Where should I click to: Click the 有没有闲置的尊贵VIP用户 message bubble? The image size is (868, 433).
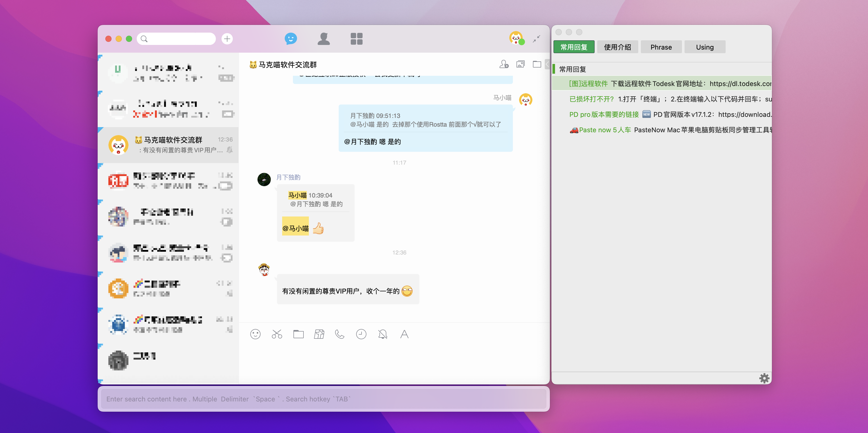[x=348, y=289]
